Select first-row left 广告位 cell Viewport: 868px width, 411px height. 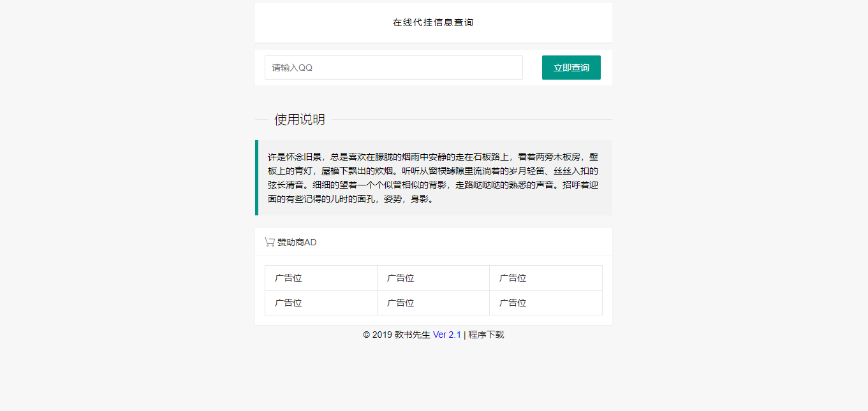321,278
